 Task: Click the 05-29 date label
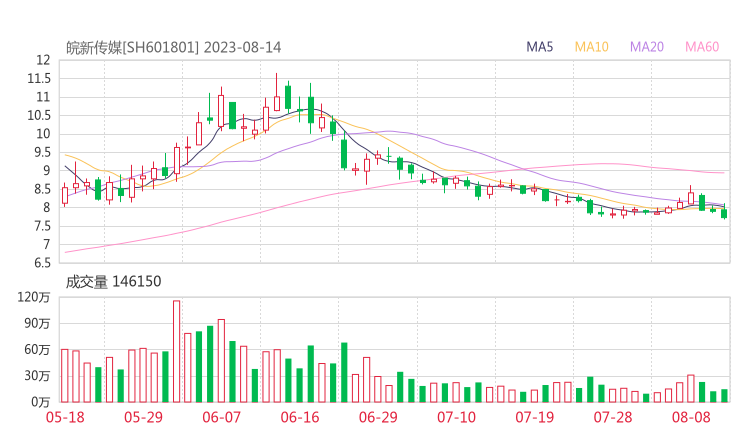click(143, 417)
